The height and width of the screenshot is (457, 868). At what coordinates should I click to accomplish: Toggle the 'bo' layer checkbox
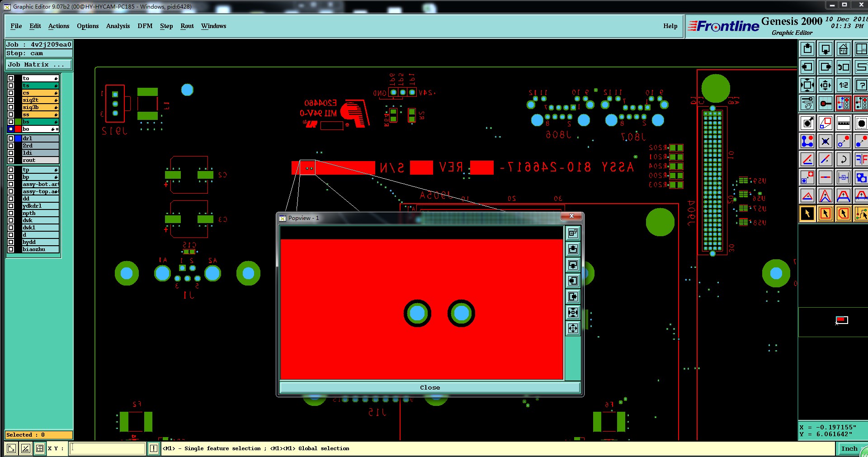click(x=11, y=129)
